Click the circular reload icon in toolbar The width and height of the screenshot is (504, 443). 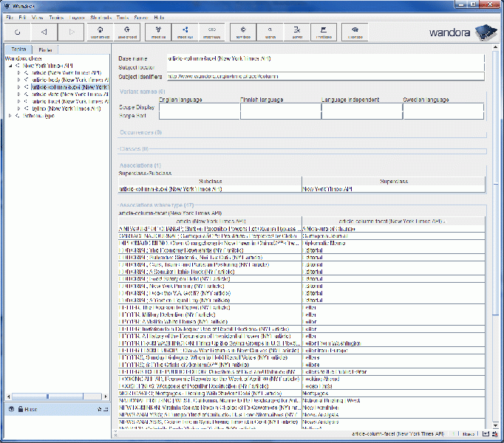tap(17, 32)
